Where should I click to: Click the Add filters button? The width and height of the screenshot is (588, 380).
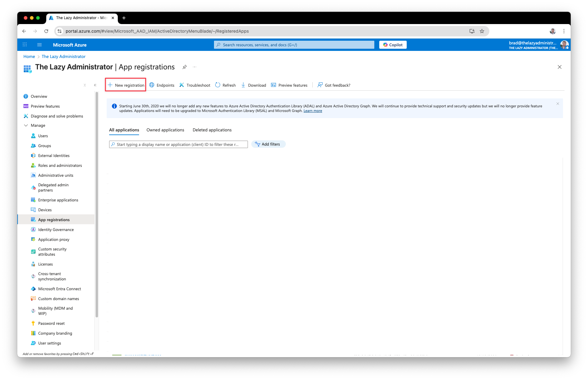click(268, 144)
